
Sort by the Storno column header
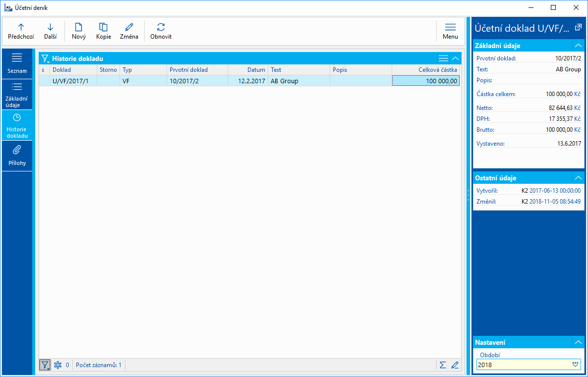108,70
